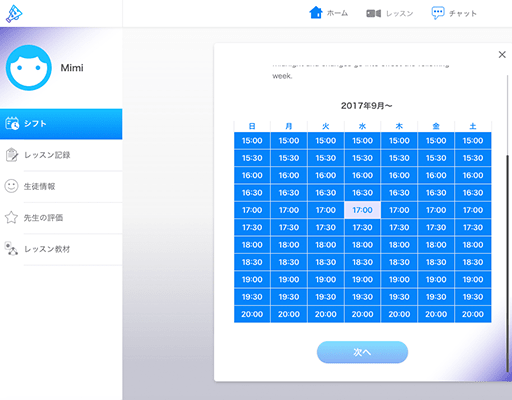
Task: Select the シフト calendar icon
Action: 12,123
